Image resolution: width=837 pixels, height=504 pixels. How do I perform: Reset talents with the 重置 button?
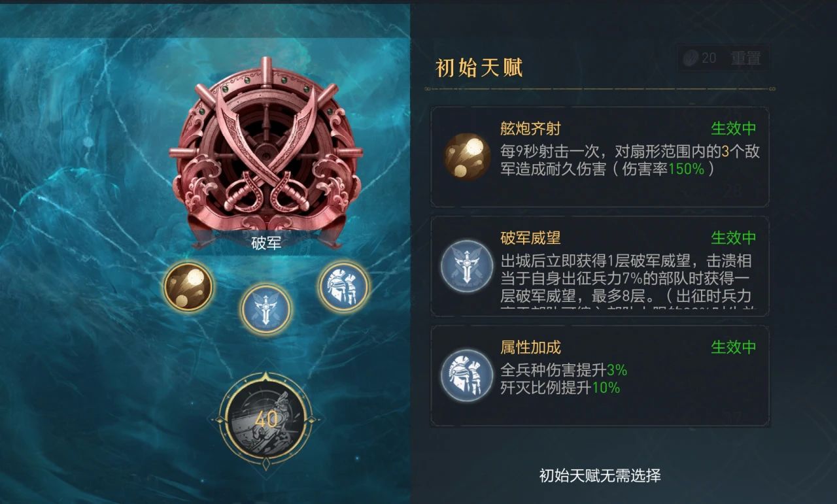pos(745,58)
